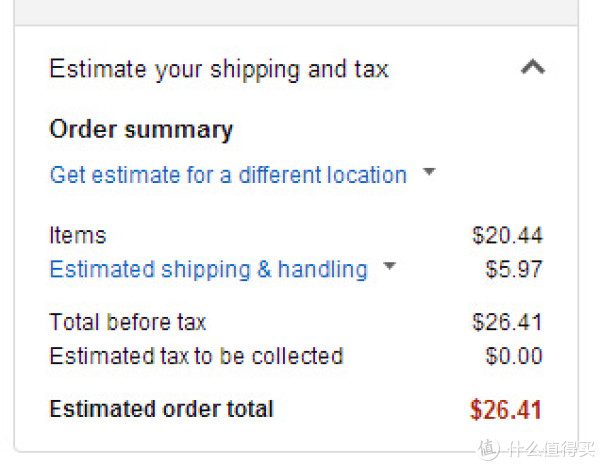Select the 'Order summary' heading

point(141,130)
